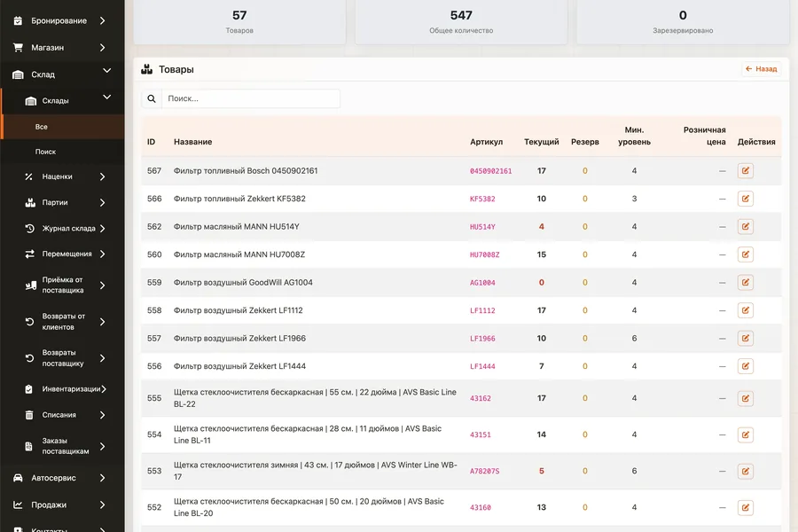Click the Магазин shopping cart icon
The width and height of the screenshot is (798, 532).
18,47
